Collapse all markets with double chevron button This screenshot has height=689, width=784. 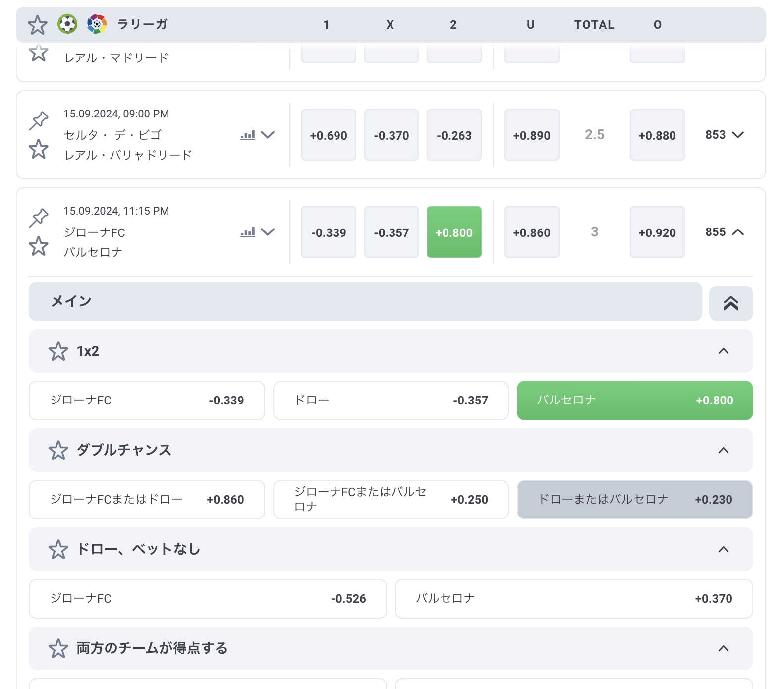click(x=730, y=303)
